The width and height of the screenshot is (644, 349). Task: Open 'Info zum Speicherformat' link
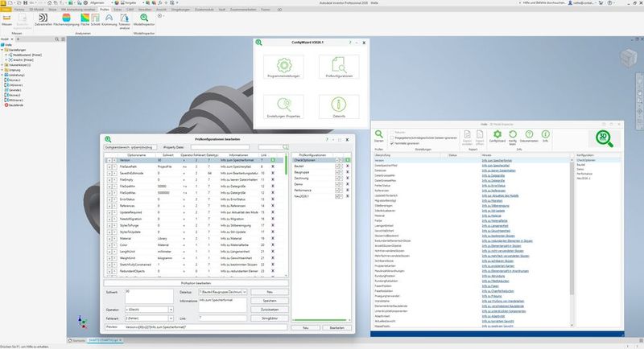tap(497, 160)
